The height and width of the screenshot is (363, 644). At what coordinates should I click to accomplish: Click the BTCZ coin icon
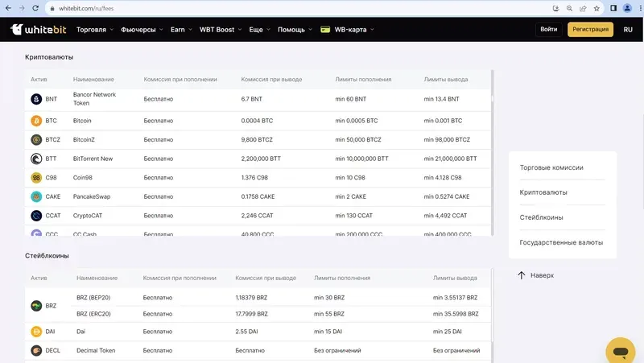pyautogui.click(x=36, y=139)
